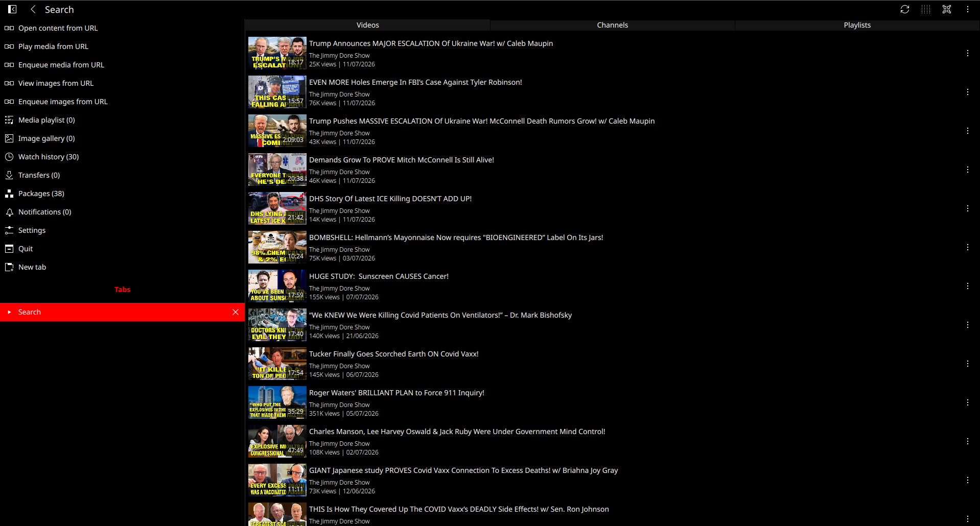Open thumbnail of Charles Manson mind control video

(277, 441)
